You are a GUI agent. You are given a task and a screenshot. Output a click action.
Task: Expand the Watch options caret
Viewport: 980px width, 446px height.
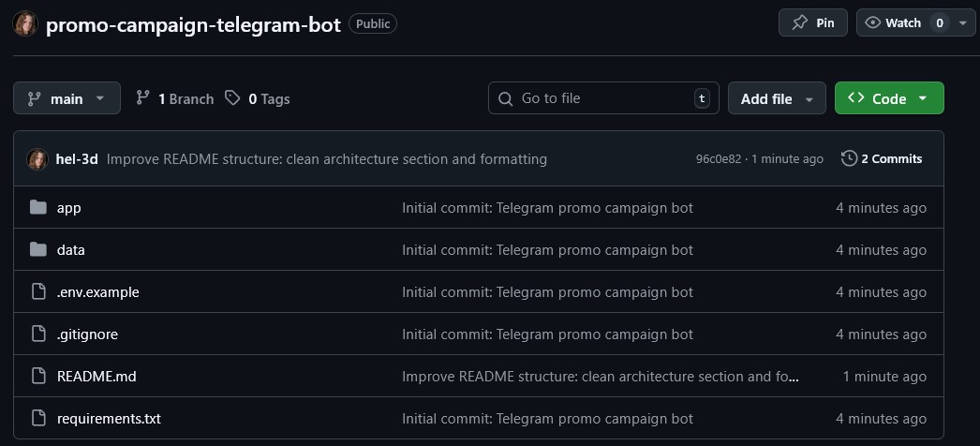[962, 23]
